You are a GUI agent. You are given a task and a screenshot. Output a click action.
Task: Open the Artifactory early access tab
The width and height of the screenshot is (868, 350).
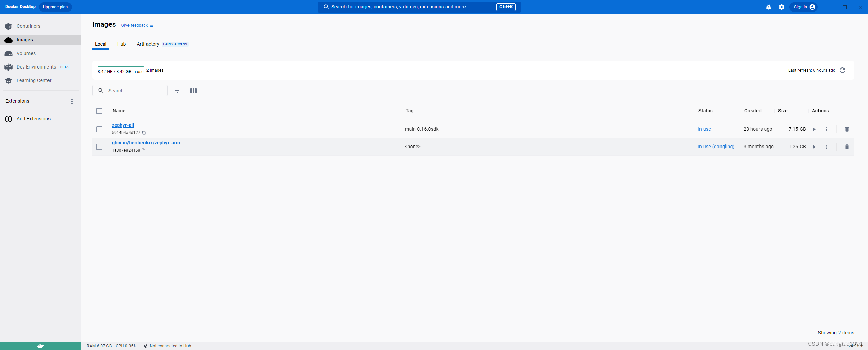[x=148, y=44]
